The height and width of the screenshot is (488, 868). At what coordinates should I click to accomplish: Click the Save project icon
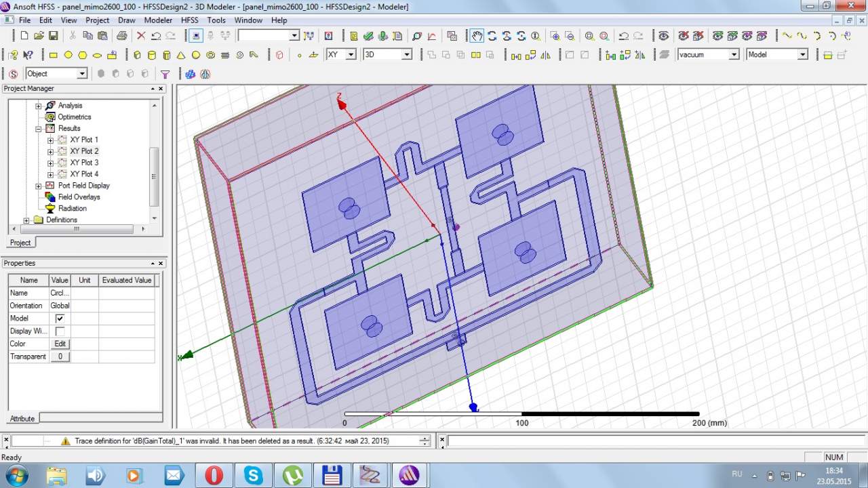coord(54,36)
